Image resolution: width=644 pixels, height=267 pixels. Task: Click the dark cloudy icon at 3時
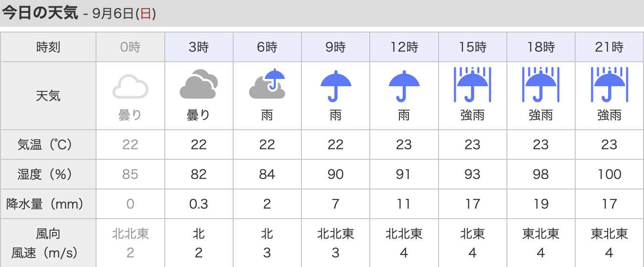tap(199, 85)
